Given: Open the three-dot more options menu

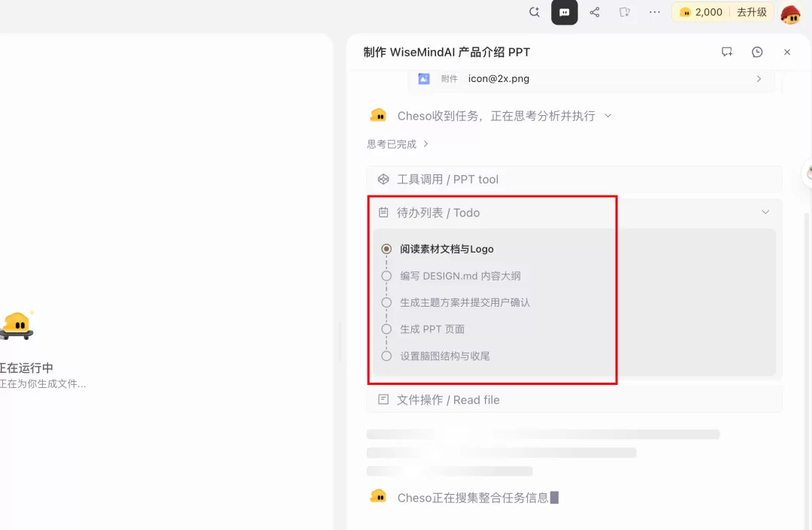Looking at the screenshot, I should 655,13.
